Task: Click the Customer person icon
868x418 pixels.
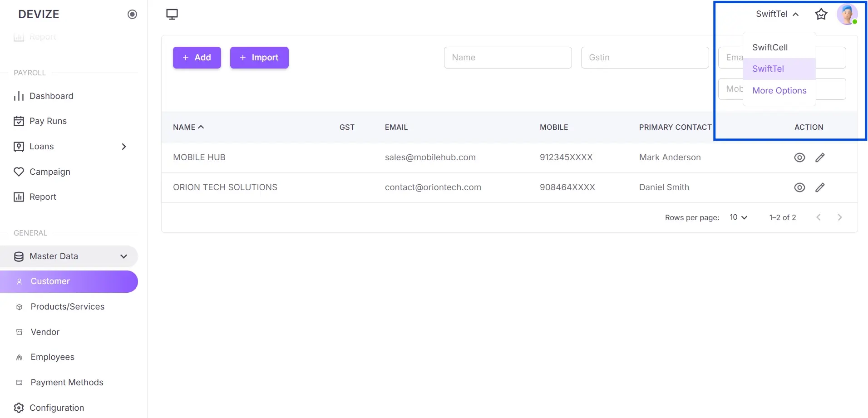Action: (x=19, y=282)
